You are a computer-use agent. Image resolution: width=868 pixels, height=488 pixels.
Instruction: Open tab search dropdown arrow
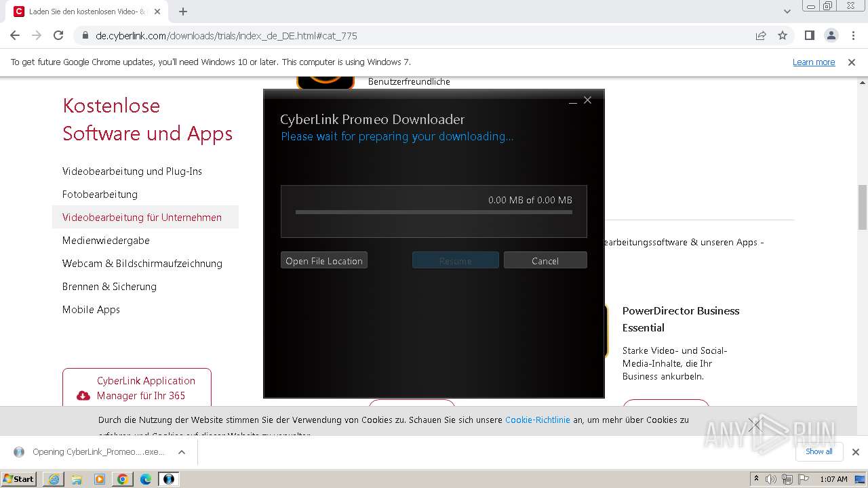pos(787,12)
